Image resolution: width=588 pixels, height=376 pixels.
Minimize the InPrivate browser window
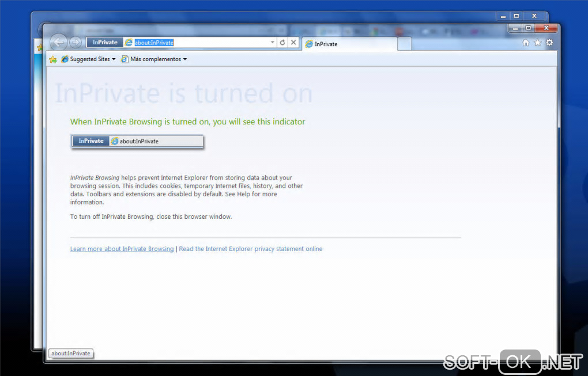(x=515, y=28)
